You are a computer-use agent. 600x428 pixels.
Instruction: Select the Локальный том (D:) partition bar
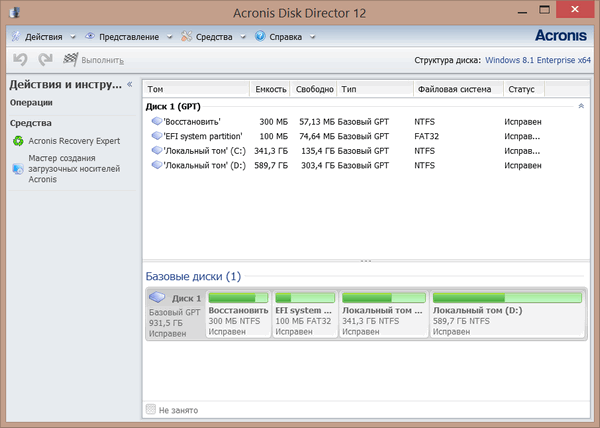(x=506, y=314)
